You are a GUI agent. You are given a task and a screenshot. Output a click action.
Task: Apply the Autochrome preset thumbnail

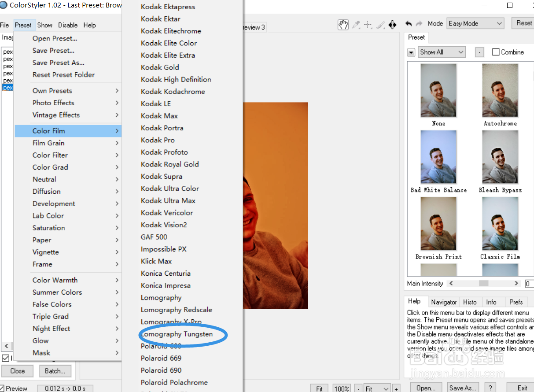click(x=500, y=91)
